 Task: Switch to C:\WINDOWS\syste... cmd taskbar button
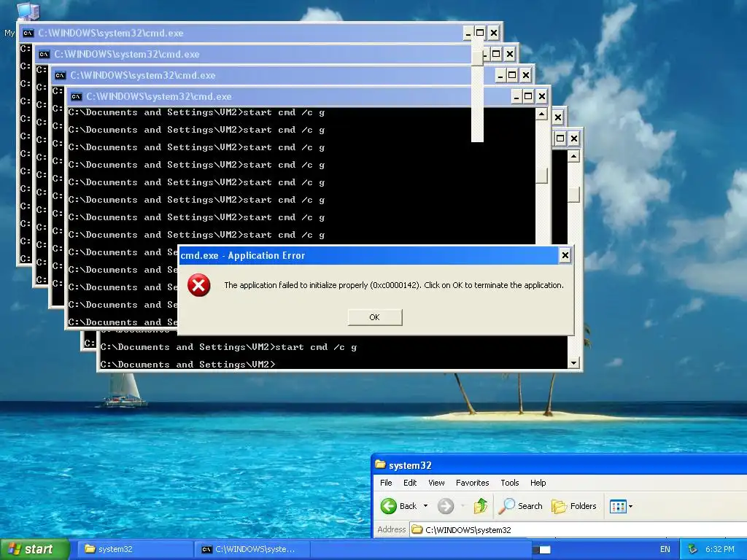pos(252,549)
